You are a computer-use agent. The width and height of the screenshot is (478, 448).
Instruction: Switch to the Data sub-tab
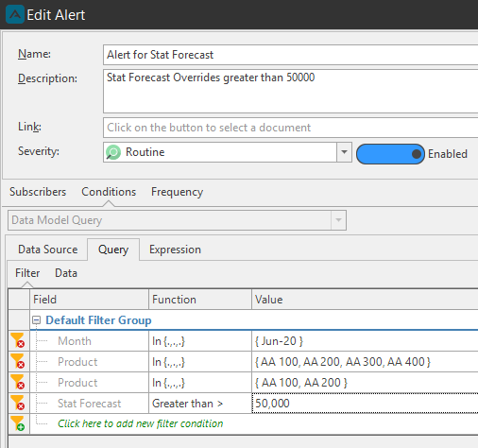[66, 273]
